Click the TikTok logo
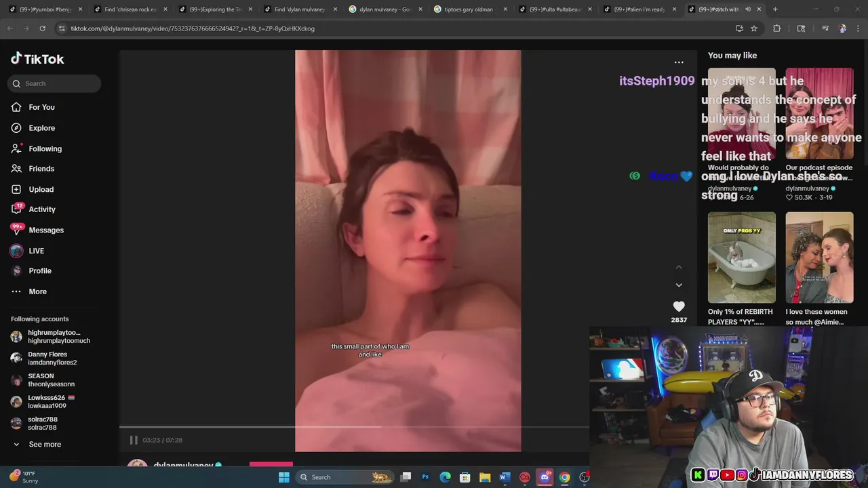 pyautogui.click(x=37, y=59)
